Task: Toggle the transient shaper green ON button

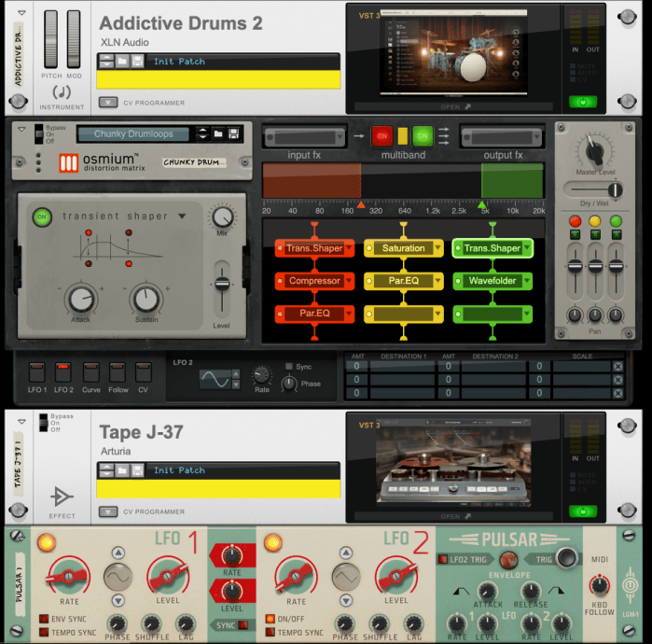Action: 42,217
